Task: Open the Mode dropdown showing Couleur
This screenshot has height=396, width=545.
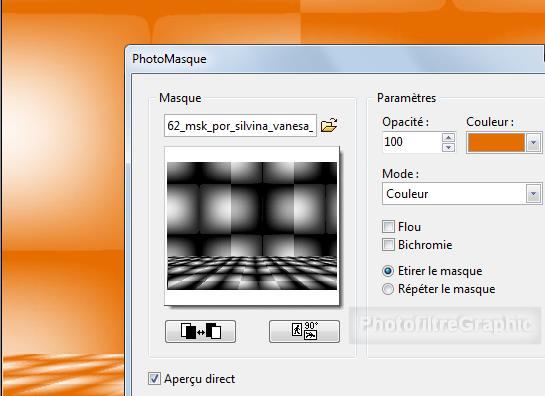Action: pyautogui.click(x=462, y=194)
